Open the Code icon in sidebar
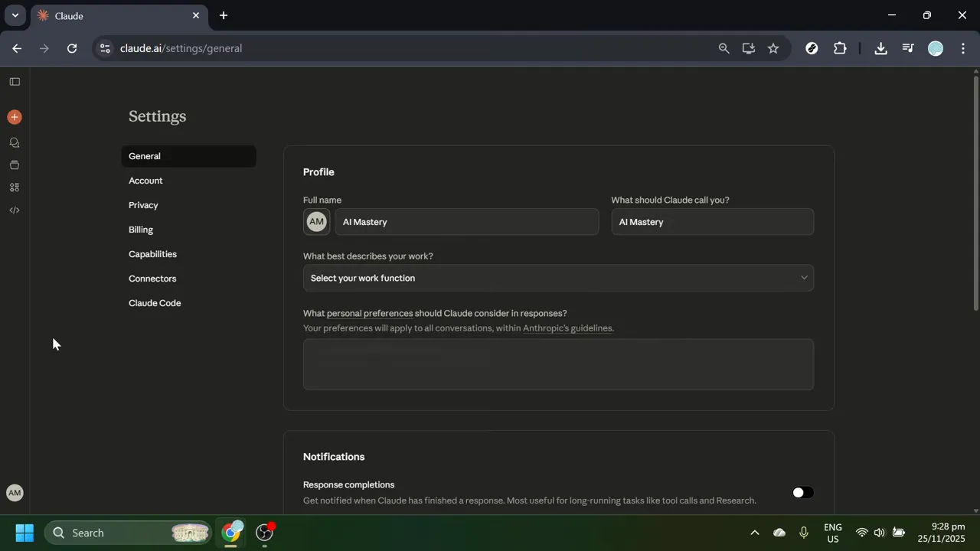The image size is (980, 551). click(x=15, y=210)
